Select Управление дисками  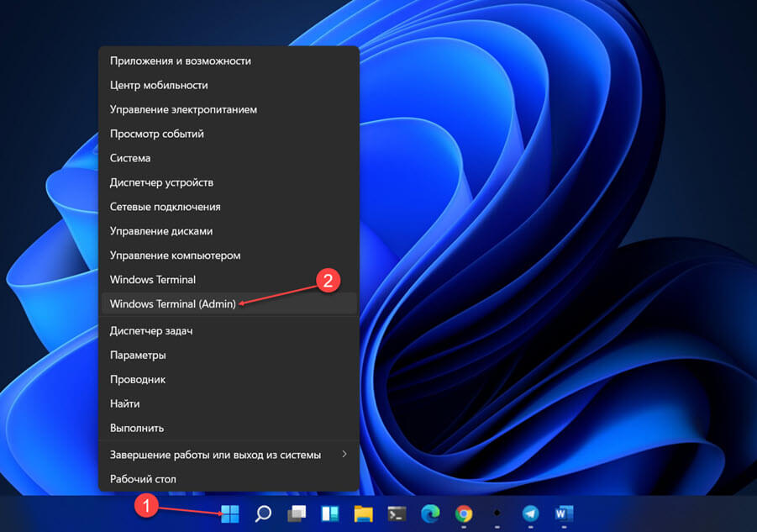[x=229, y=231]
